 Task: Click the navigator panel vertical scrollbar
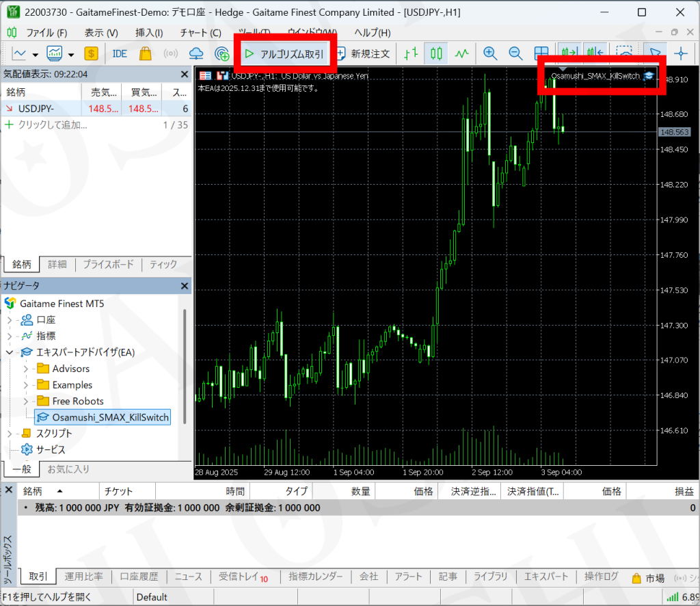click(x=184, y=342)
